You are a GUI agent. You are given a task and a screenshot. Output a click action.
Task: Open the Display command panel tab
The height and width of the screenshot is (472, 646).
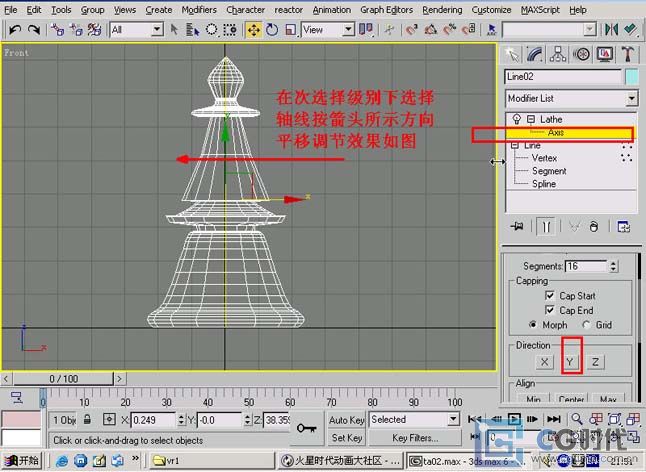(x=604, y=54)
